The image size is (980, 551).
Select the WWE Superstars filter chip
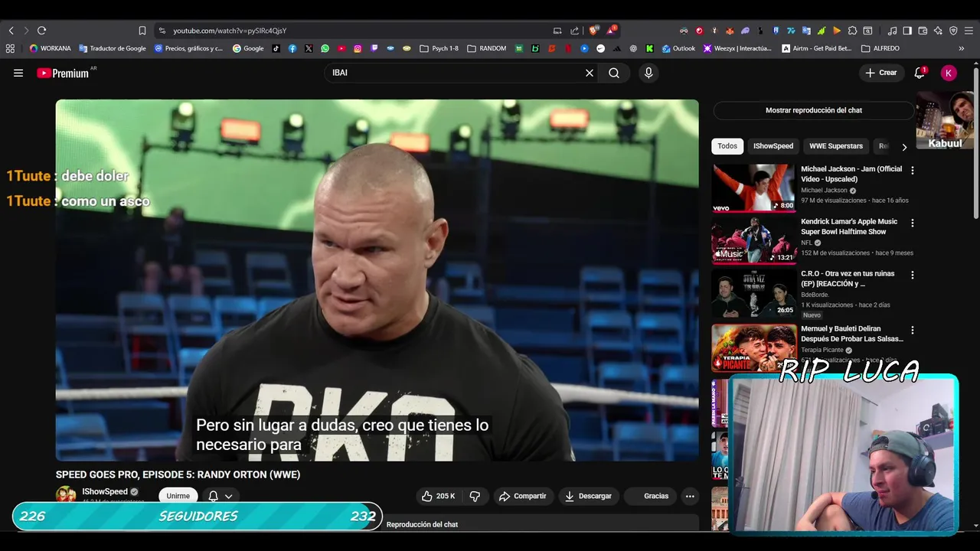[x=836, y=146]
